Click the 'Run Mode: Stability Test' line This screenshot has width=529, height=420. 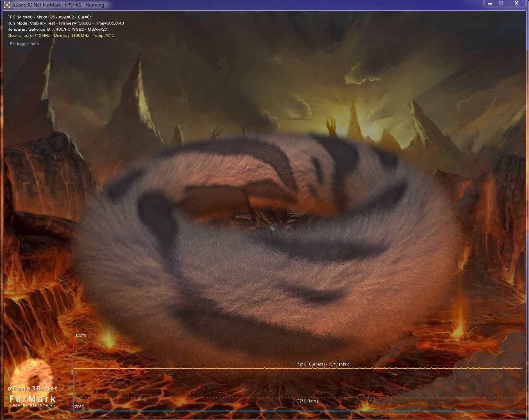click(x=66, y=23)
